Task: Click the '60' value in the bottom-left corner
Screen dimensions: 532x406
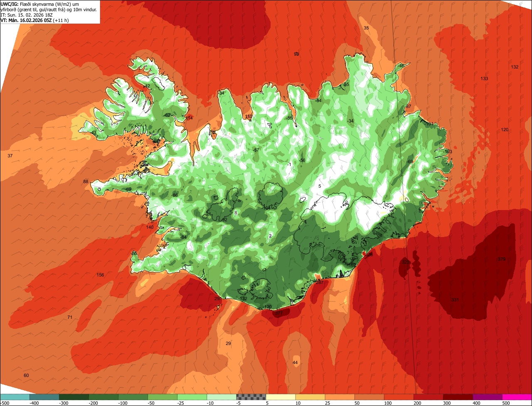Action: pos(26,375)
